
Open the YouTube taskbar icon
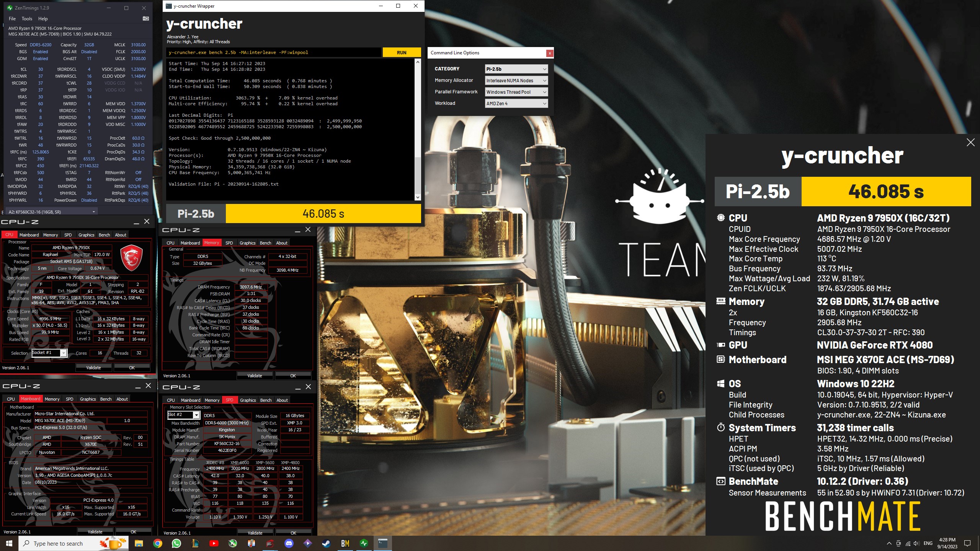tap(214, 543)
